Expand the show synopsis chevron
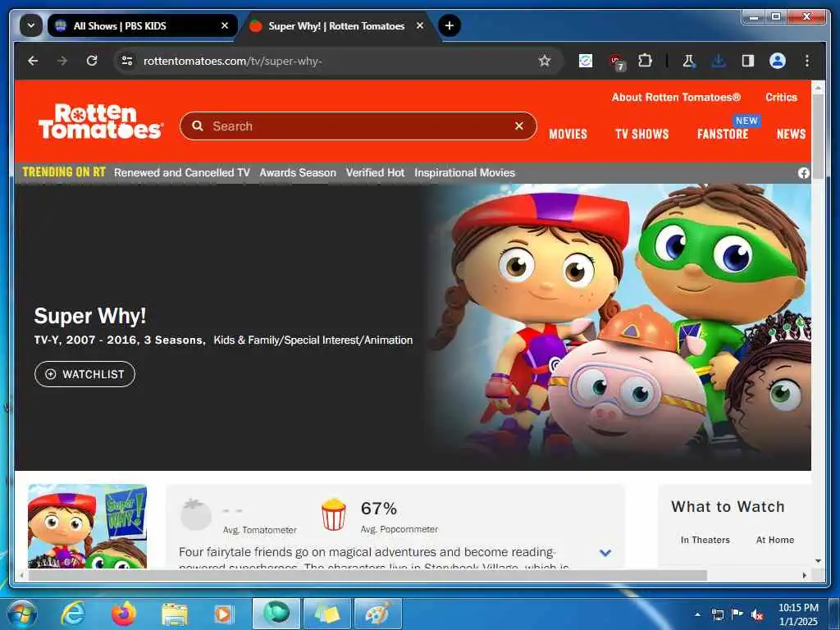The image size is (840, 630). pos(605,553)
